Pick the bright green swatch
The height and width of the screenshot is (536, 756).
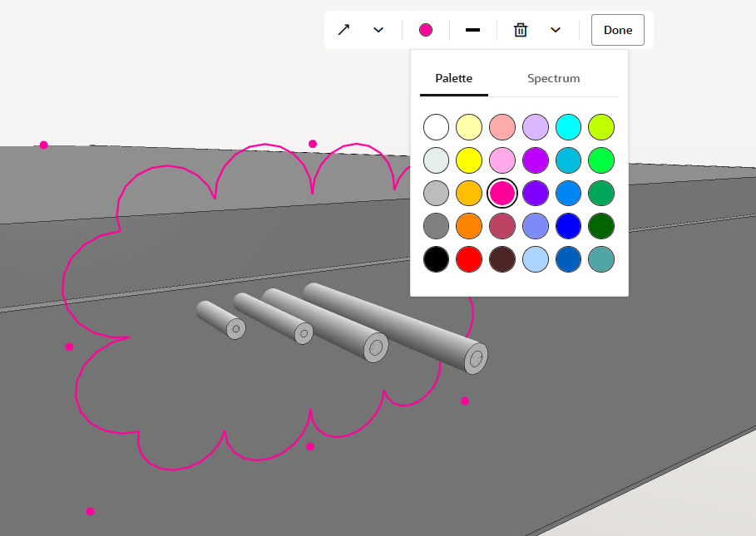[x=601, y=160]
